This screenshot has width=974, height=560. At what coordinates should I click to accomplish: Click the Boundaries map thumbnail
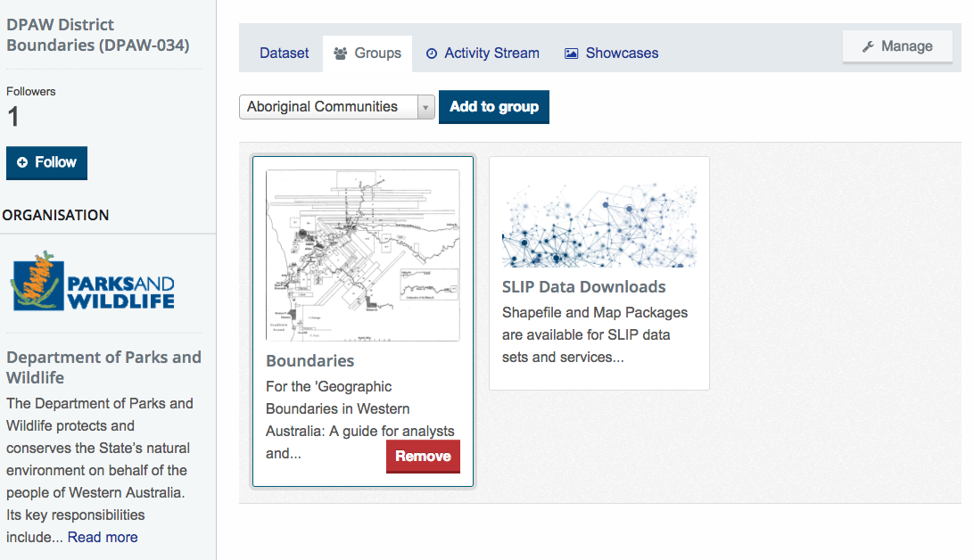(x=363, y=255)
